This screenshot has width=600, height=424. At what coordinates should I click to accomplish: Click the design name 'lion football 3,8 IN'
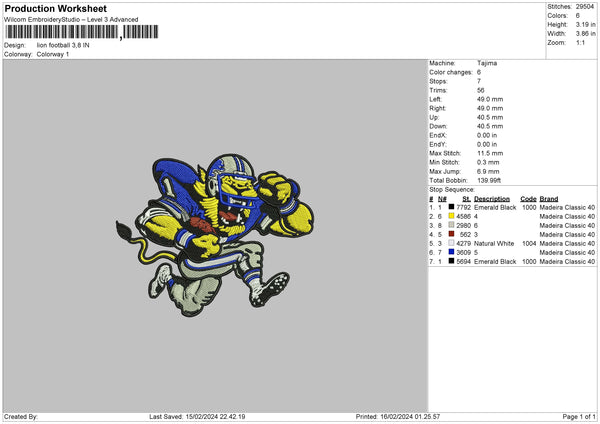(63, 45)
